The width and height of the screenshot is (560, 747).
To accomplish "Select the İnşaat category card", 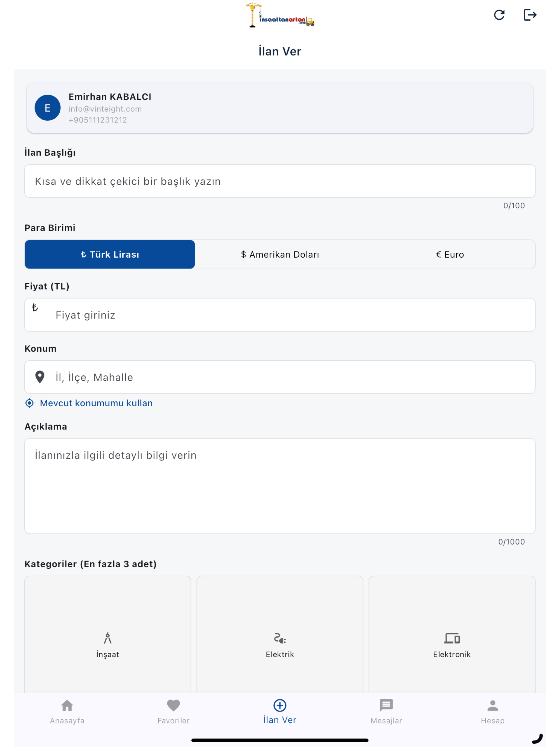I will tap(108, 635).
